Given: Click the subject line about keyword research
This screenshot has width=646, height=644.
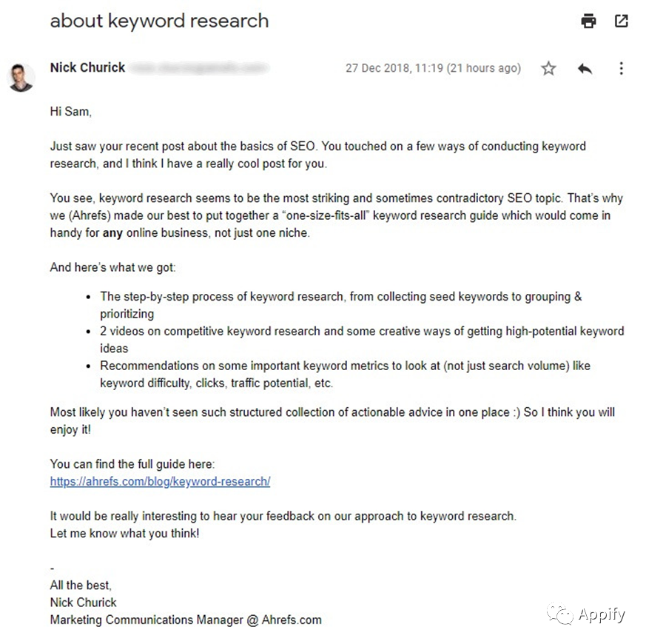Looking at the screenshot, I should [159, 21].
